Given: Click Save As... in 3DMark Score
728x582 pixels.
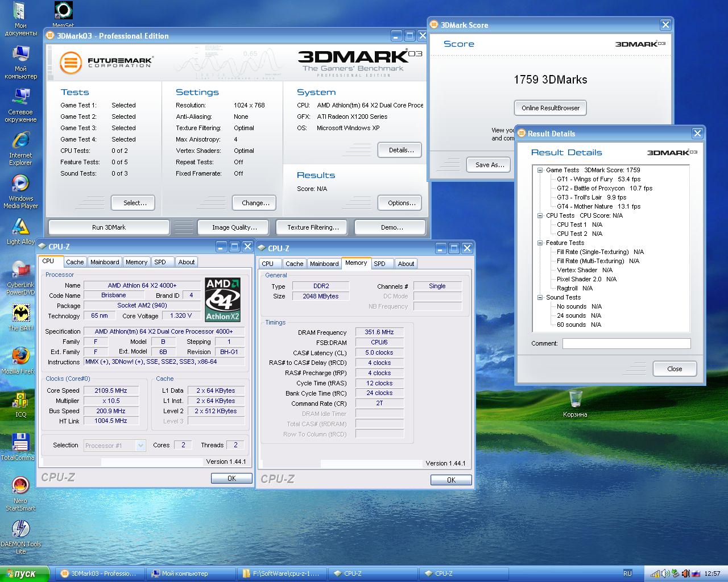Looking at the screenshot, I should click(x=490, y=165).
